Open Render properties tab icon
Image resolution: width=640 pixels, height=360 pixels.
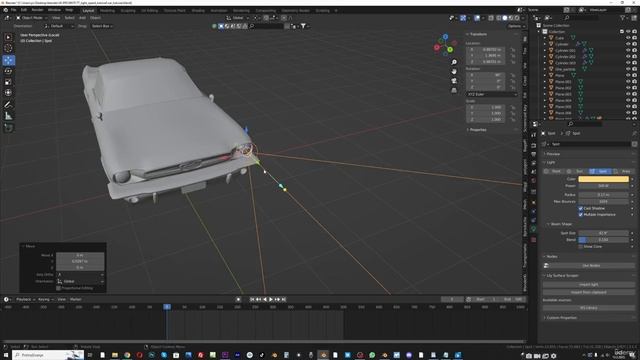coord(533,145)
